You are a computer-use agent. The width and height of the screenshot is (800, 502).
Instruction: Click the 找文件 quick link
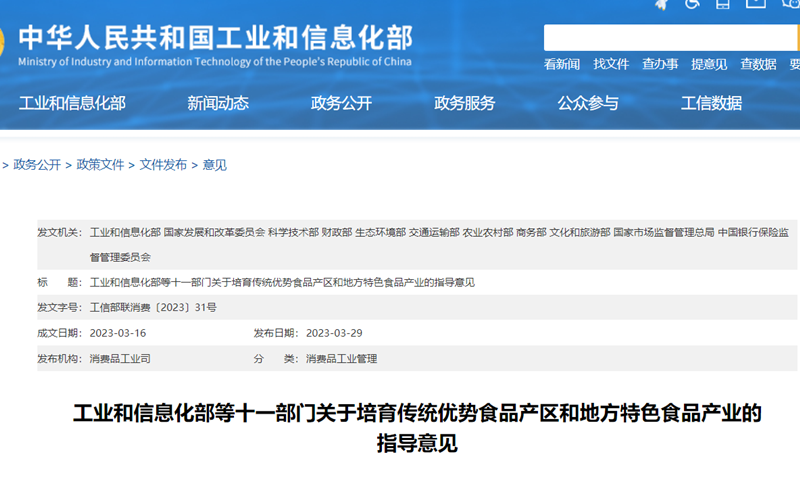611,64
